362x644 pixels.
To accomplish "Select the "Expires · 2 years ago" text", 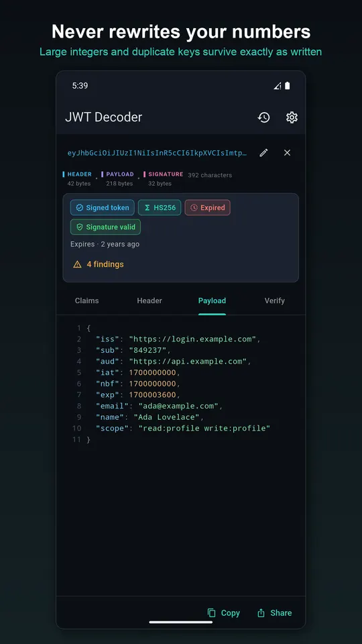I will (105, 244).
